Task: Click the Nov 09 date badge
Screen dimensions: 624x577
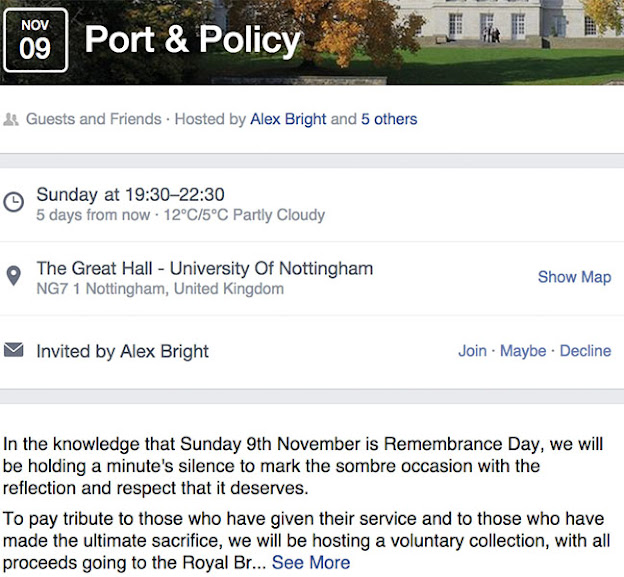Action: tap(35, 40)
